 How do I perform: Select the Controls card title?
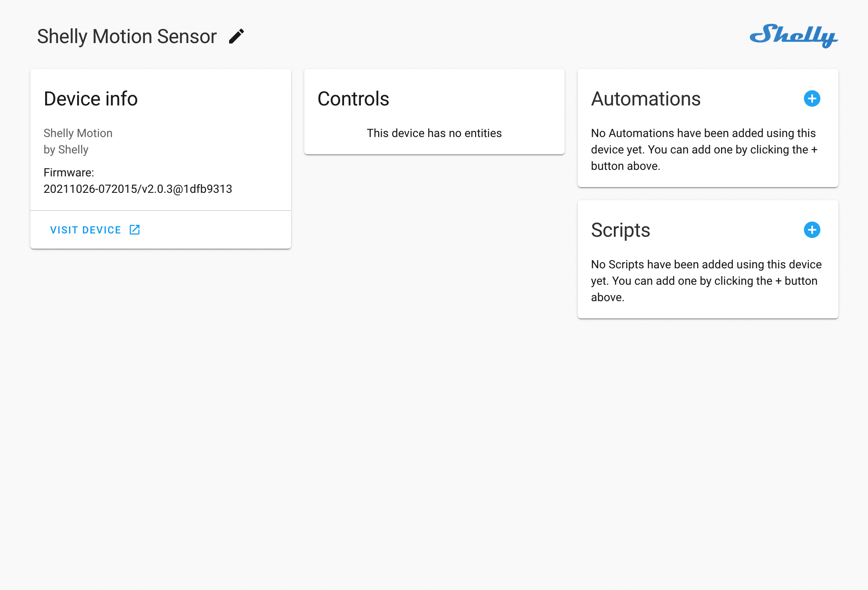click(353, 98)
